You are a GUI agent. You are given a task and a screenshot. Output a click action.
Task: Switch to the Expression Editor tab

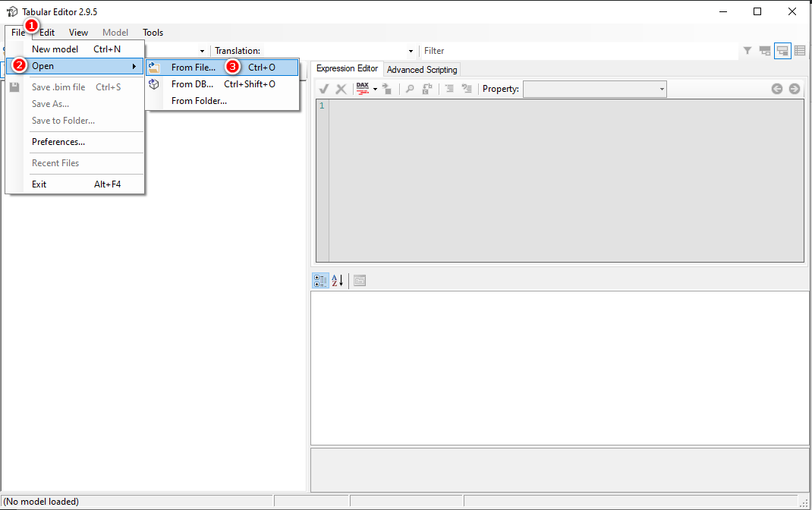pyautogui.click(x=347, y=68)
